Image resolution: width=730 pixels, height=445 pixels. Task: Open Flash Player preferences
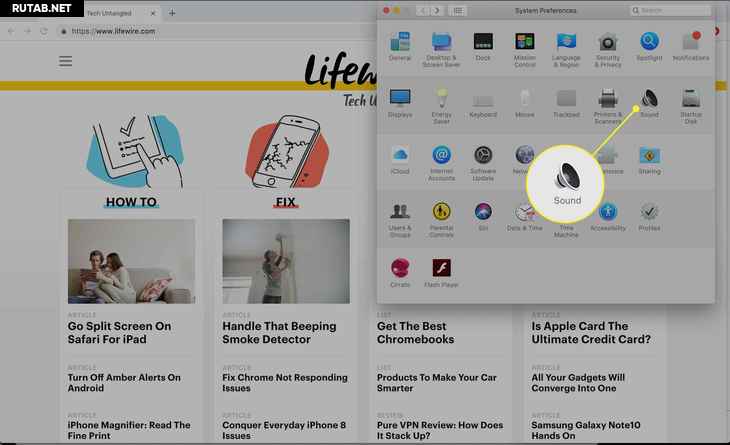click(441, 273)
